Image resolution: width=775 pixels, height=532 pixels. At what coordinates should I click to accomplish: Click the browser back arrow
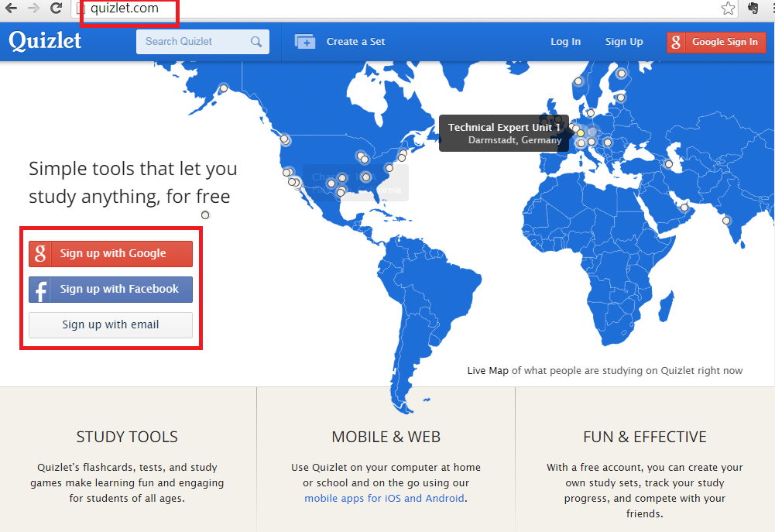tap(11, 8)
